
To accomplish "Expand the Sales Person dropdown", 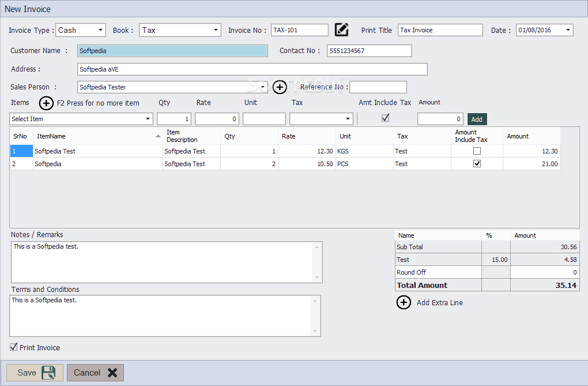I will click(262, 87).
